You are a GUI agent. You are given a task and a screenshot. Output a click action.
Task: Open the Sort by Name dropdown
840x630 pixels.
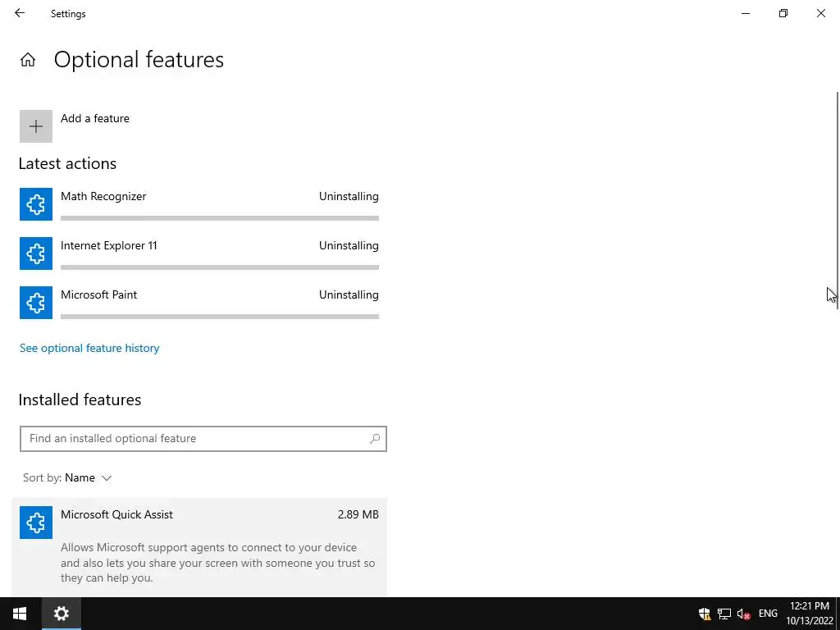point(67,478)
